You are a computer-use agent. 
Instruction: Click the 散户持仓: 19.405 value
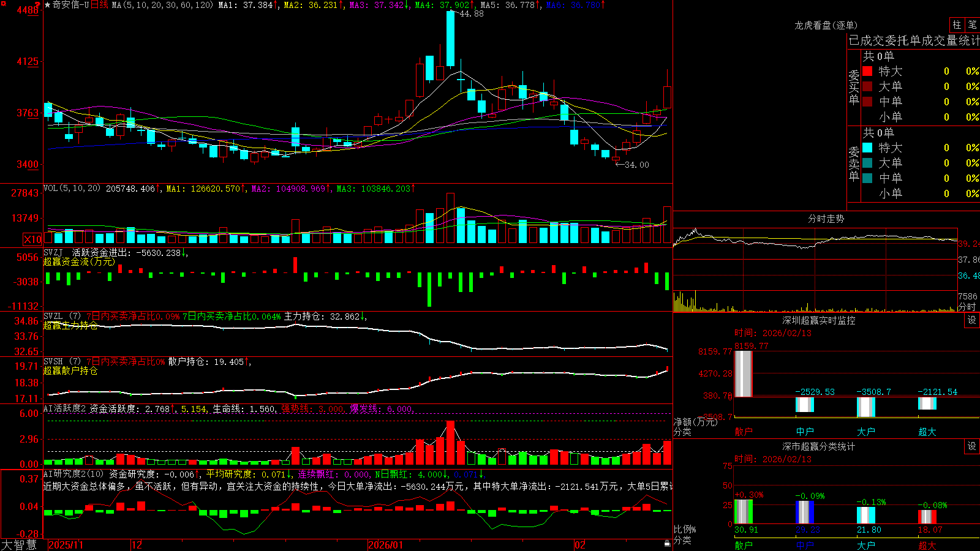click(209, 362)
